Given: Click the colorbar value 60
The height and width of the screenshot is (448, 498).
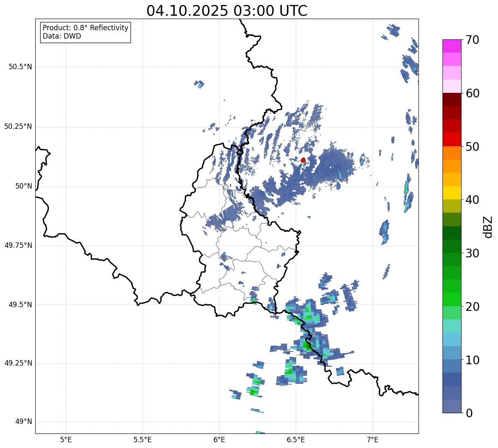Looking at the screenshot, I should (x=472, y=93).
